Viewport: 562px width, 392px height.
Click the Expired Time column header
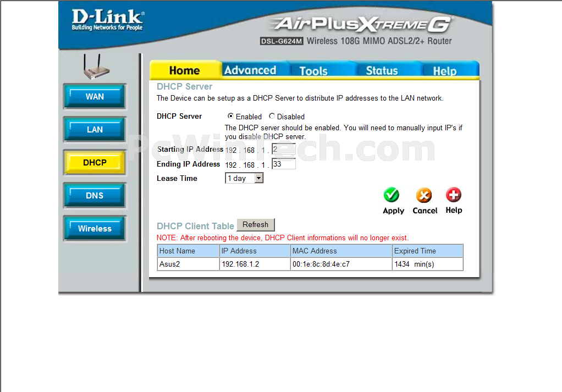point(428,251)
